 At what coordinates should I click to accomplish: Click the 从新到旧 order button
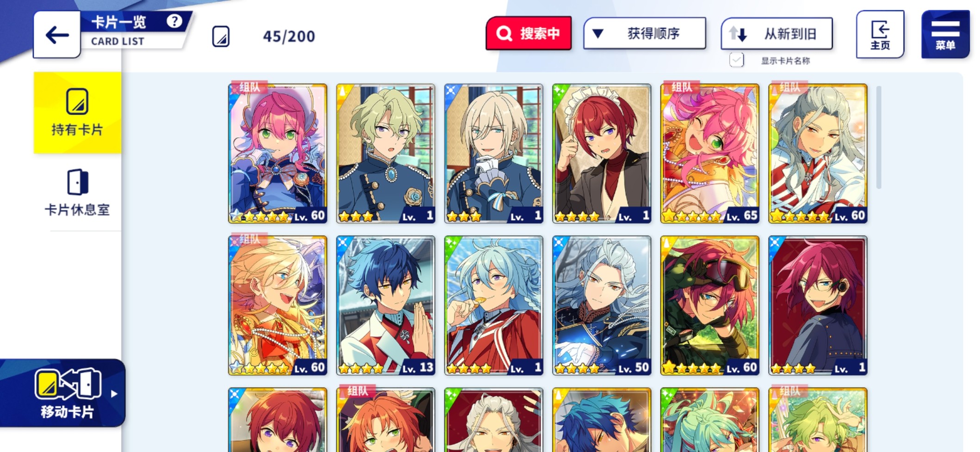pos(777,34)
